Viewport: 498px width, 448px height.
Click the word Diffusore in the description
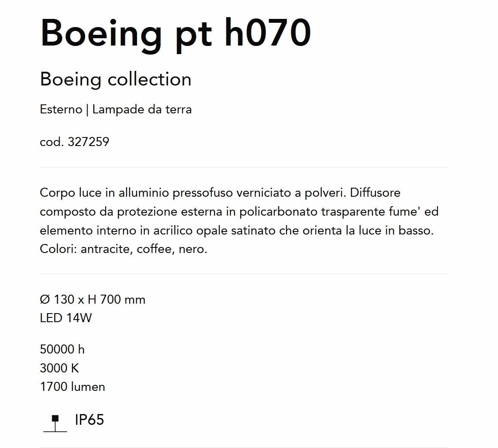coord(375,192)
